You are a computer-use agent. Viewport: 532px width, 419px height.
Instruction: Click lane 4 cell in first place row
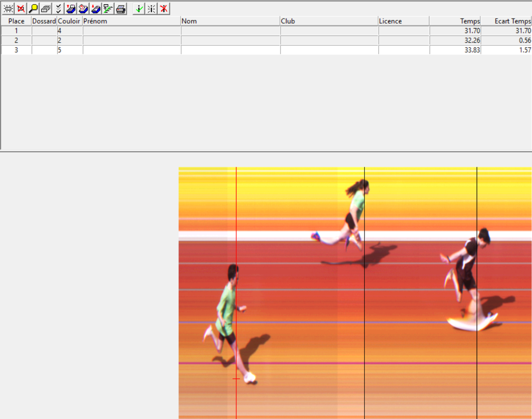tap(70, 31)
